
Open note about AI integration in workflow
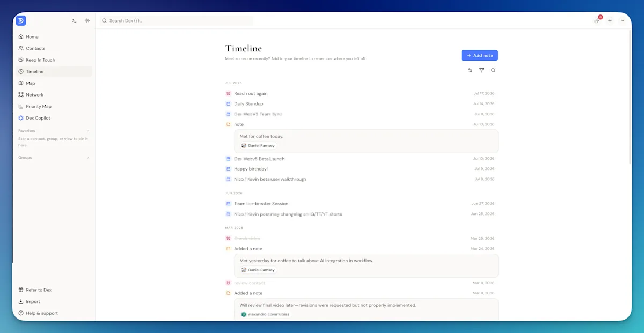click(x=366, y=265)
